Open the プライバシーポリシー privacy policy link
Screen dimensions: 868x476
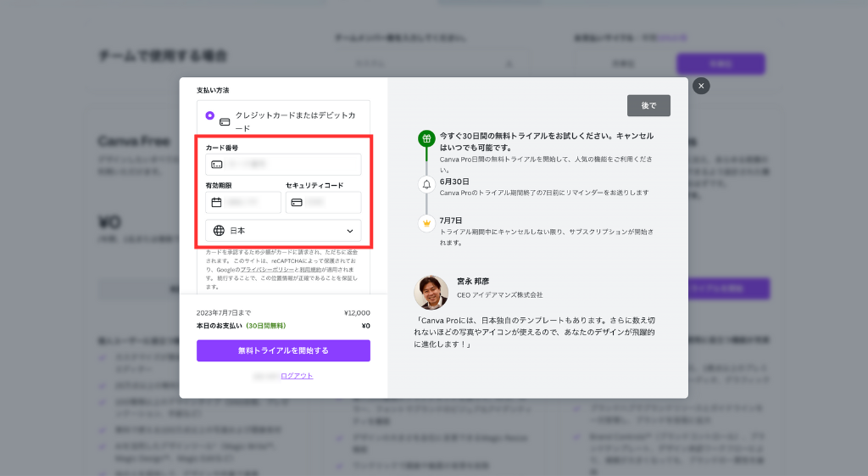coord(267,269)
